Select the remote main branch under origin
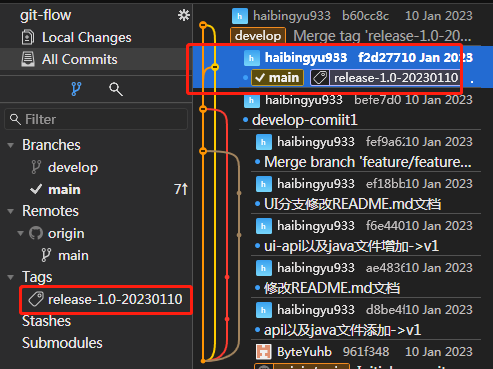 (73, 255)
